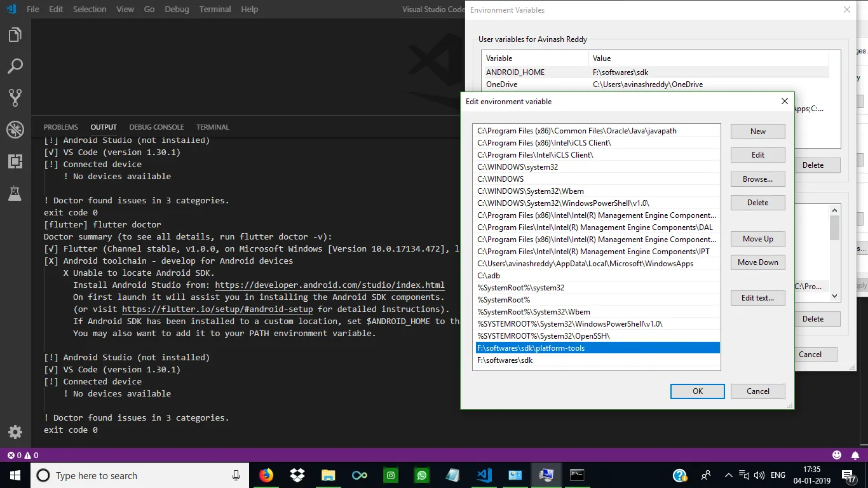Click the errors count icon in the status bar
The image size is (868, 488).
point(11,455)
